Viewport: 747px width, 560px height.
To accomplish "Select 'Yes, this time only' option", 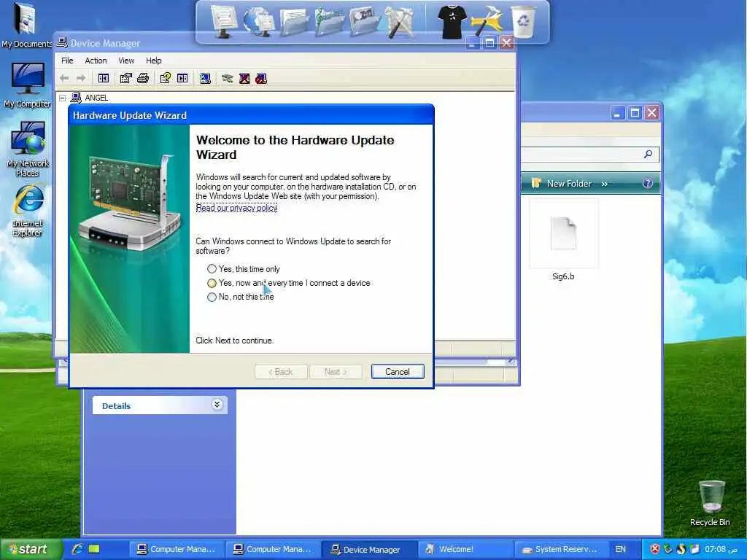I will (x=244, y=269).
